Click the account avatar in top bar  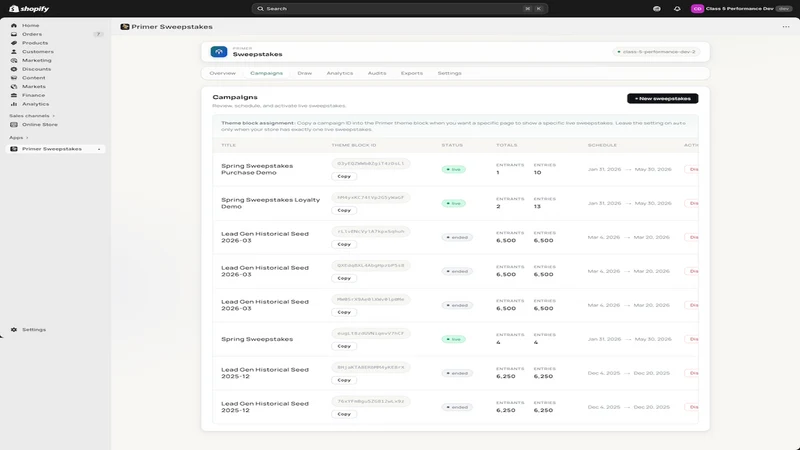click(697, 9)
